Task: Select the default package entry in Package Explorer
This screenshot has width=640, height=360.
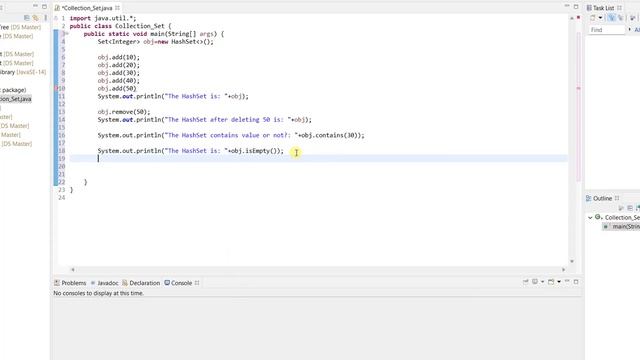Action: [x=13, y=90]
